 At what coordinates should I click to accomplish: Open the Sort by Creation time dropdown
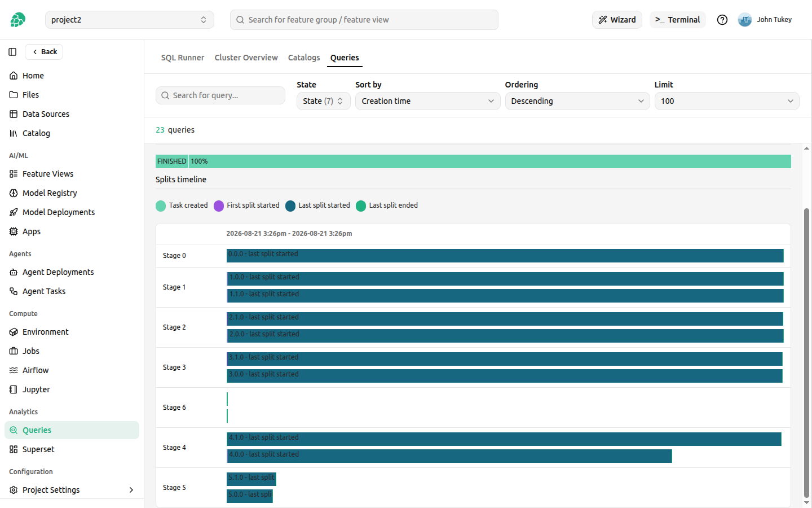click(x=427, y=101)
